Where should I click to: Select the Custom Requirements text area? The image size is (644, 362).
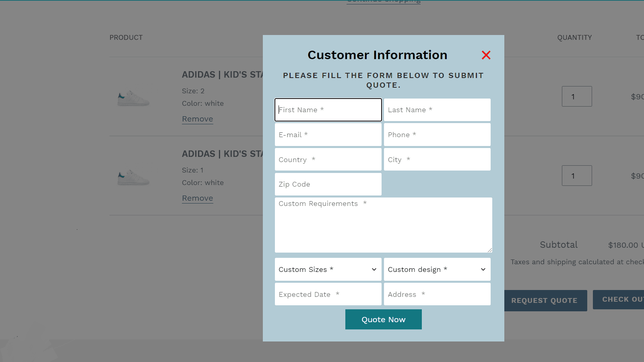[x=383, y=224]
